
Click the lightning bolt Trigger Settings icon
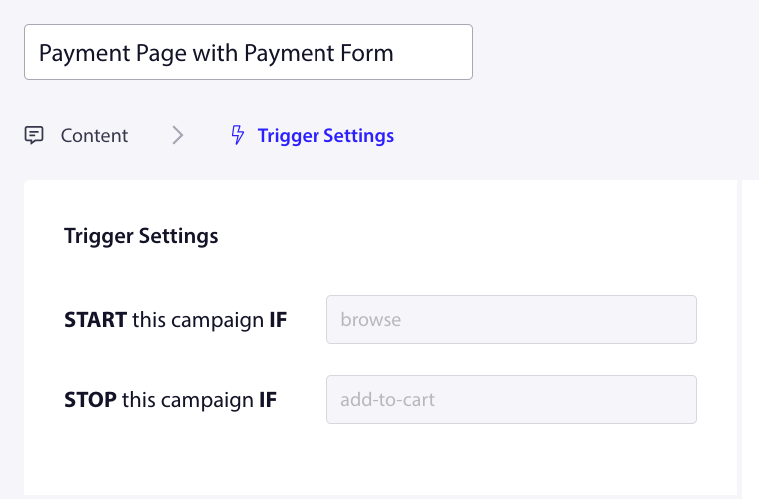pyautogui.click(x=238, y=135)
